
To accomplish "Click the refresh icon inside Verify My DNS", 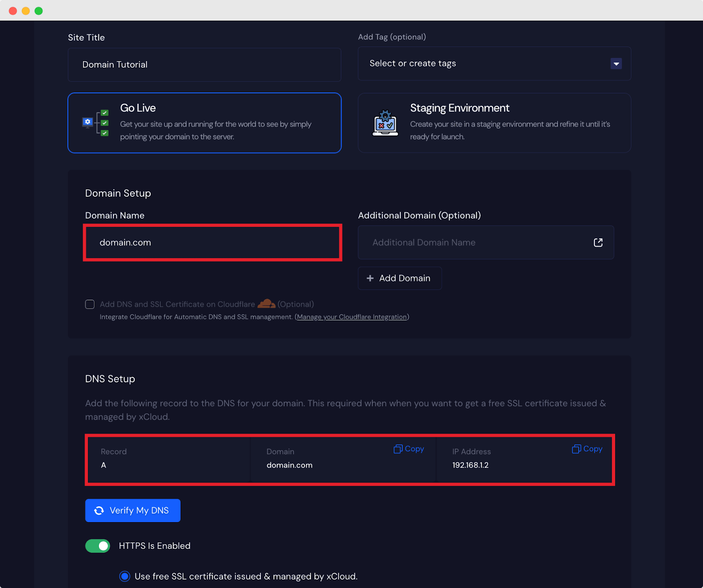I will pyautogui.click(x=100, y=510).
